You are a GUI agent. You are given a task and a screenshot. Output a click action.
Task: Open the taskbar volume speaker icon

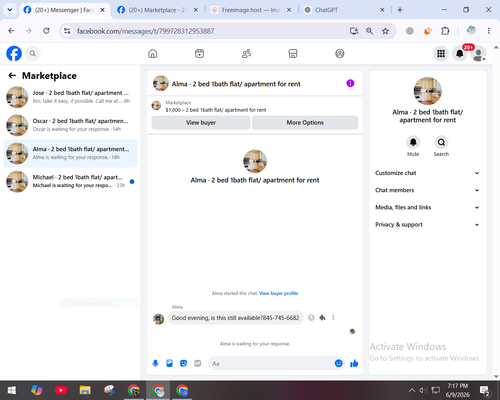[423, 390]
